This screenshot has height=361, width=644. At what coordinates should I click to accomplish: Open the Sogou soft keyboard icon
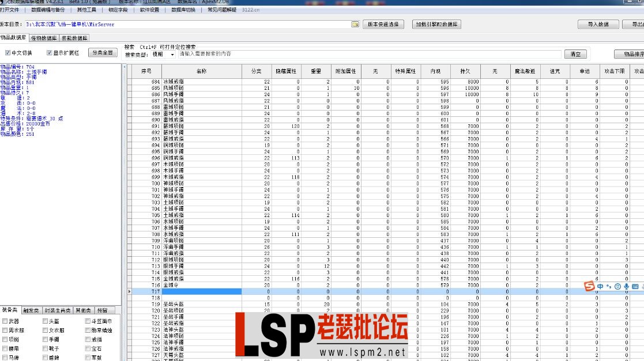pyautogui.click(x=635, y=286)
